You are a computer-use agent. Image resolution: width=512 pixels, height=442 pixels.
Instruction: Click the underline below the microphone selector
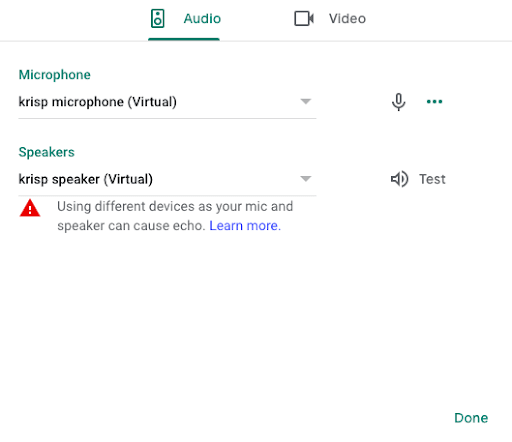pyautogui.click(x=167, y=118)
